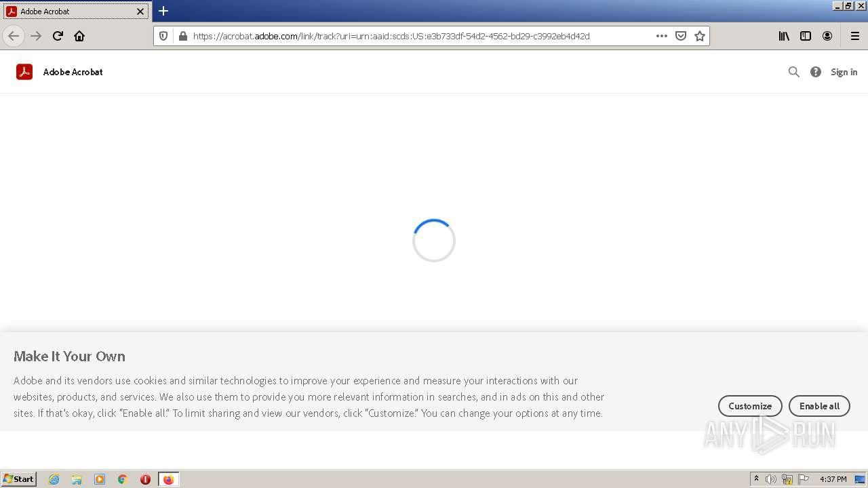
Task: Open the volume speaker tray icon
Action: [771, 479]
